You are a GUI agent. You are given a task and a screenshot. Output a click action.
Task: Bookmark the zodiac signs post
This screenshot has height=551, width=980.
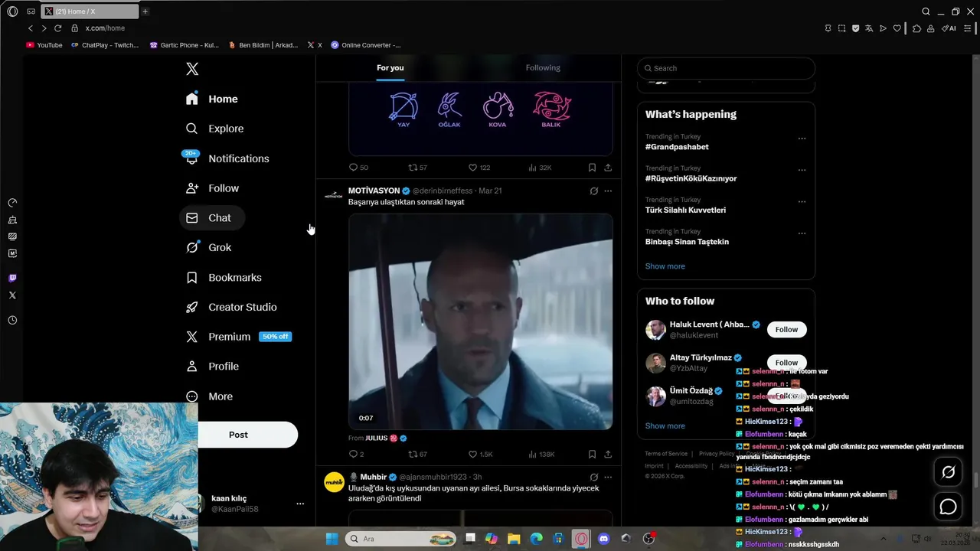(x=592, y=167)
